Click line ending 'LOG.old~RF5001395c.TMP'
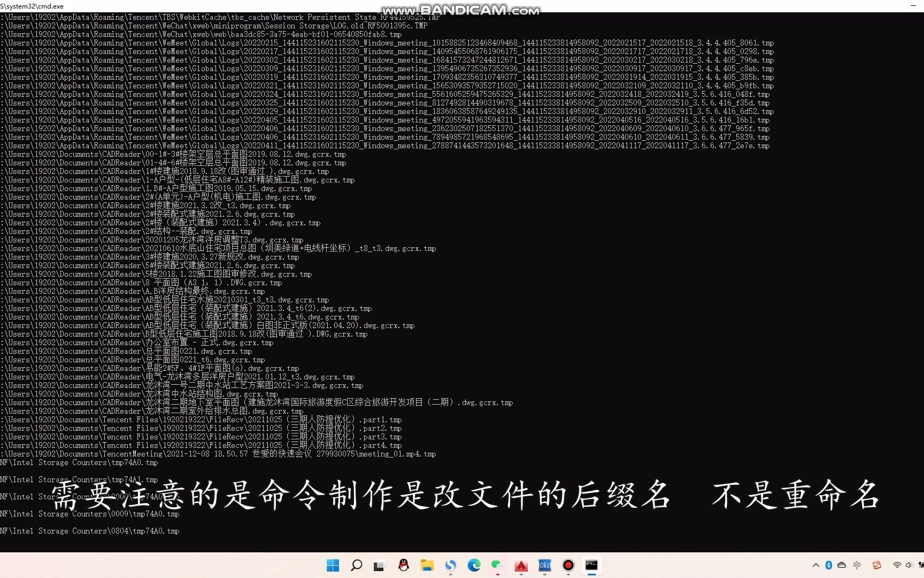This screenshot has height=578, width=924. [214, 26]
